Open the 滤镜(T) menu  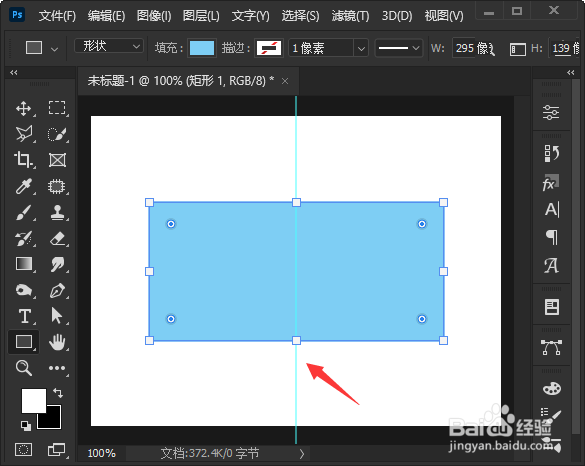pyautogui.click(x=350, y=16)
